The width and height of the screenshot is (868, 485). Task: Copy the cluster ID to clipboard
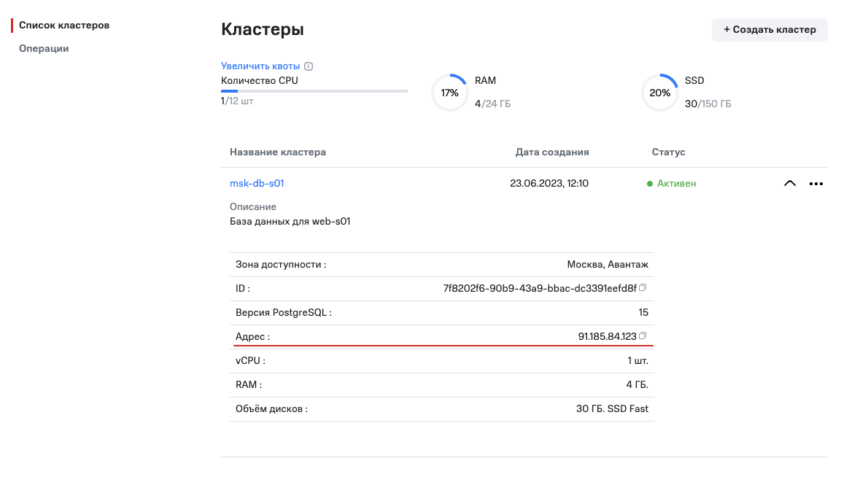(x=643, y=288)
